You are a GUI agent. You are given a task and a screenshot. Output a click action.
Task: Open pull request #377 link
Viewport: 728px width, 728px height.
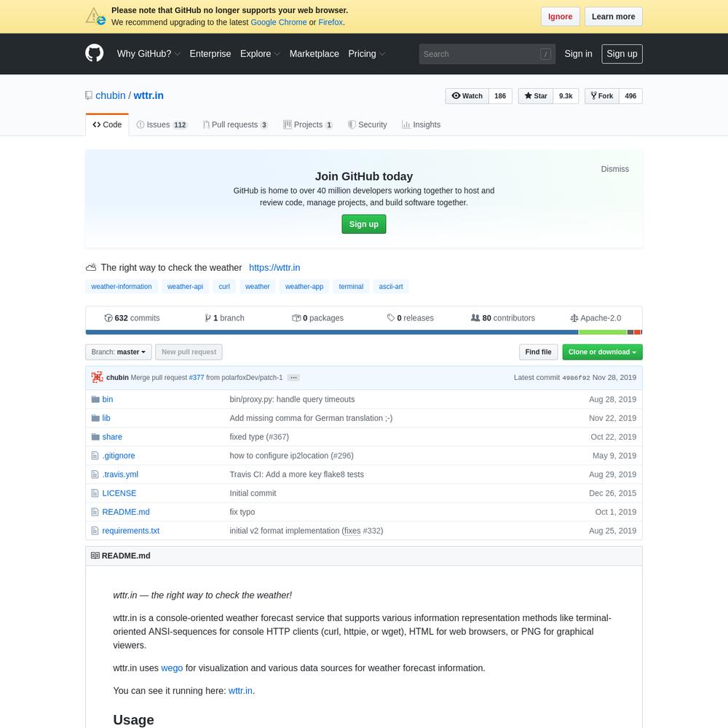tap(197, 378)
